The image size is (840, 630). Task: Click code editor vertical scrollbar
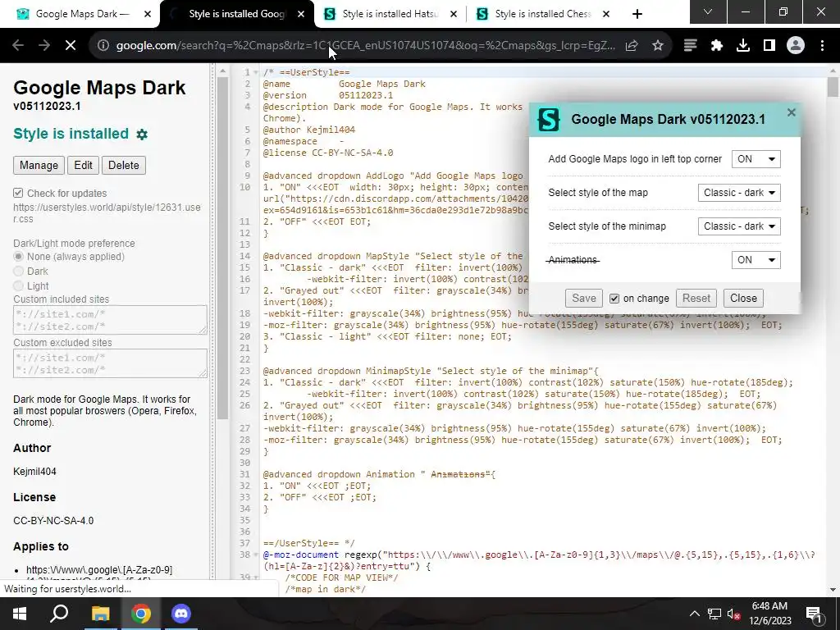click(x=833, y=87)
